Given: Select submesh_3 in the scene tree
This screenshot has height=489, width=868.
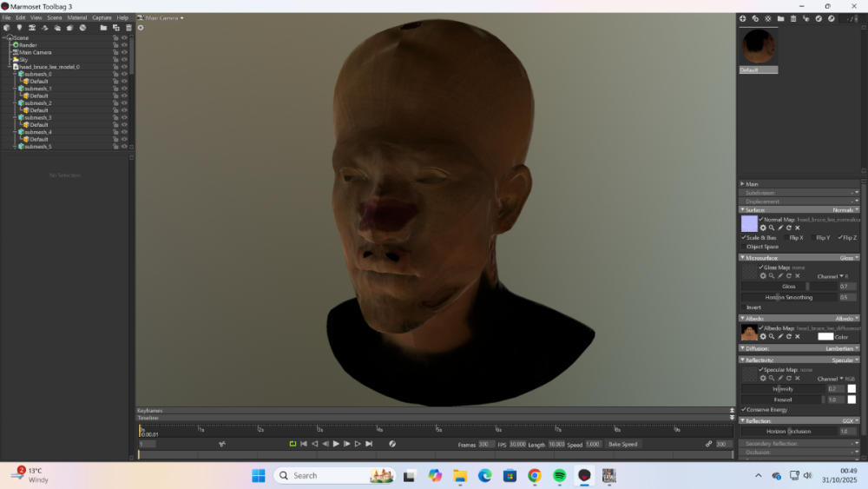Looking at the screenshot, I should click(38, 117).
